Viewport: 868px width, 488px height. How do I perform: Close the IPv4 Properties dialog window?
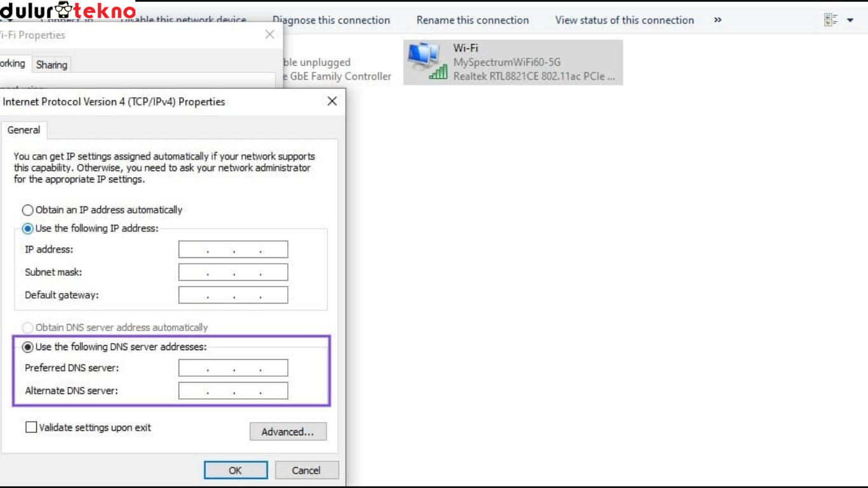point(332,101)
